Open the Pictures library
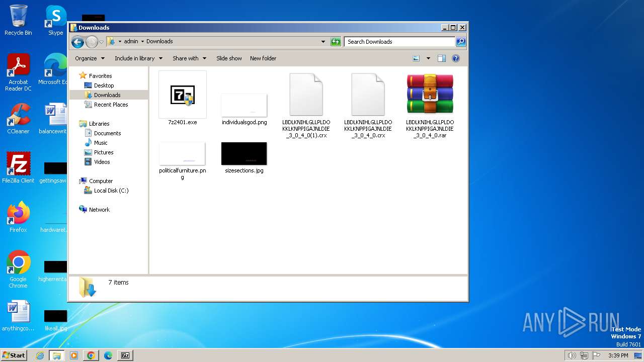Screen dimensions: 644x362 [104, 152]
